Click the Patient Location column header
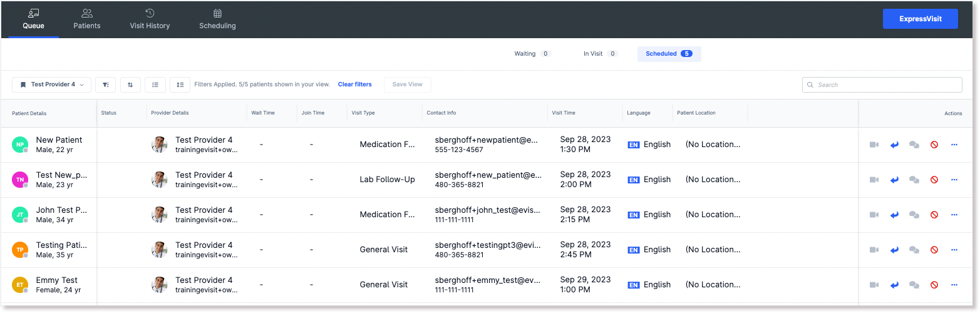The image size is (980, 313). pyautogui.click(x=696, y=113)
